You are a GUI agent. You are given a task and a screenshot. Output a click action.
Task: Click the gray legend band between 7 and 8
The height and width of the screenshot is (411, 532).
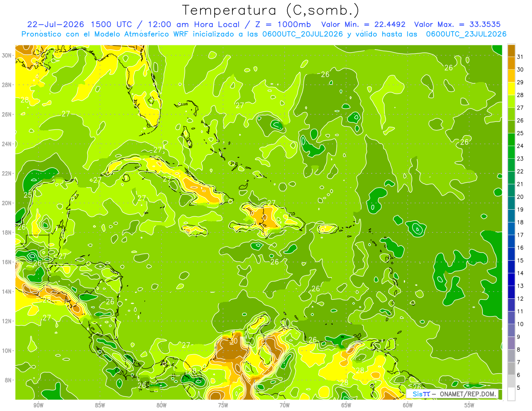pyautogui.click(x=511, y=356)
